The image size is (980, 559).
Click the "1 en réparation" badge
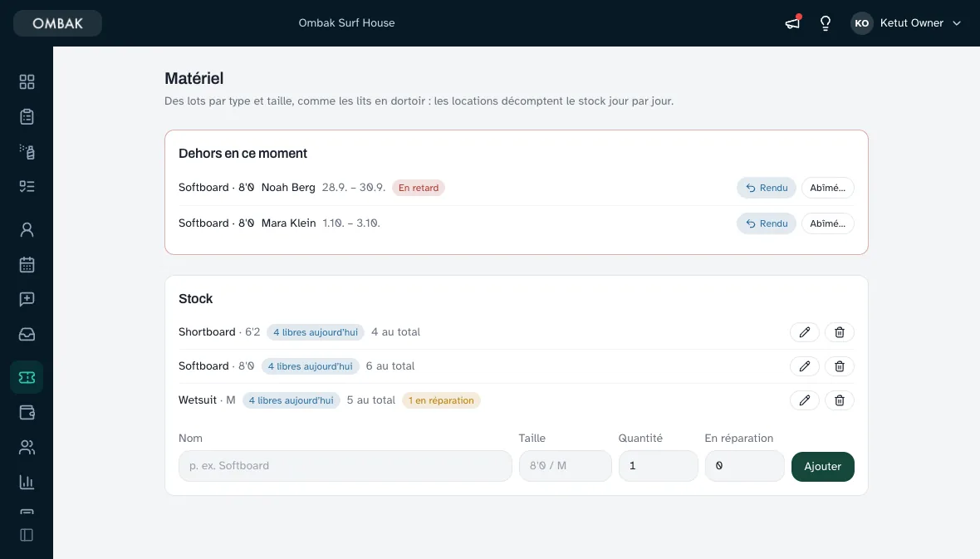(x=441, y=400)
